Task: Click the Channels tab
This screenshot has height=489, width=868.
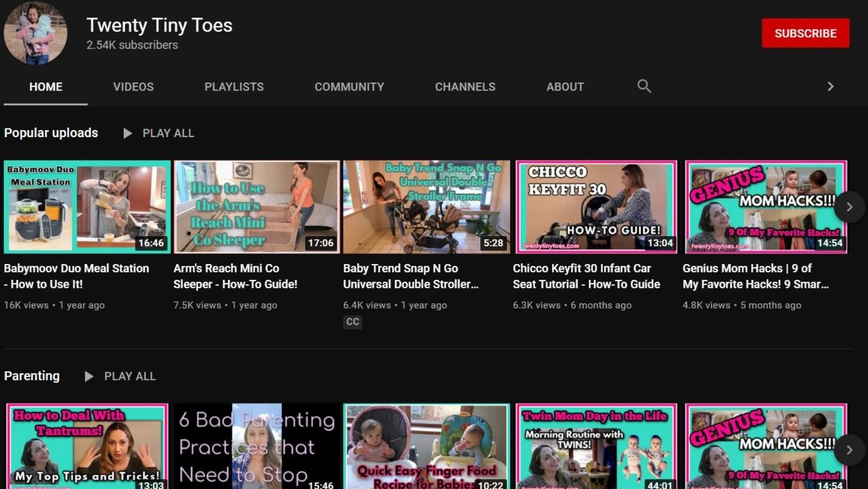Action: coord(465,87)
